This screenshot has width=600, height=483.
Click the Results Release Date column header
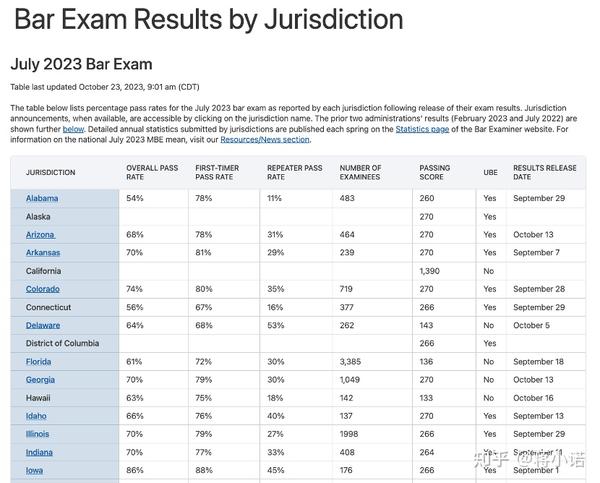point(544,172)
